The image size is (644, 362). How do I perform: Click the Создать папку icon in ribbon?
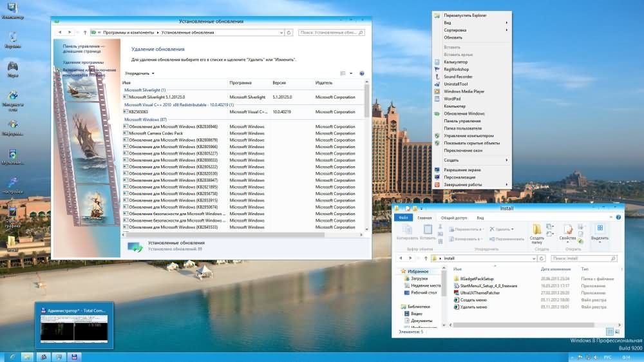537,233
